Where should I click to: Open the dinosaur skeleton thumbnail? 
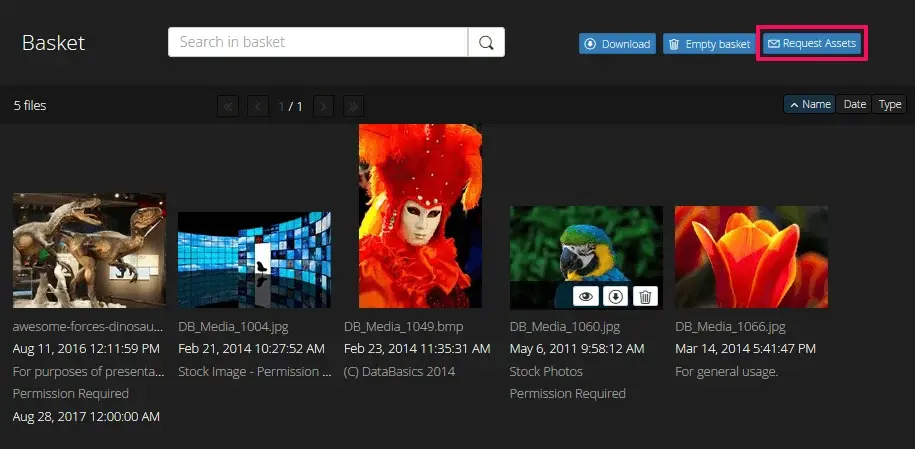point(89,250)
